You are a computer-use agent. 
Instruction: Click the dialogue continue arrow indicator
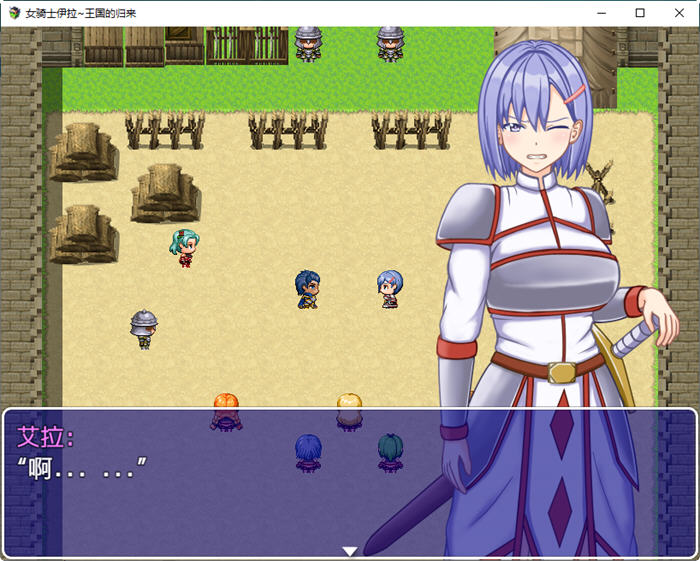(x=350, y=551)
